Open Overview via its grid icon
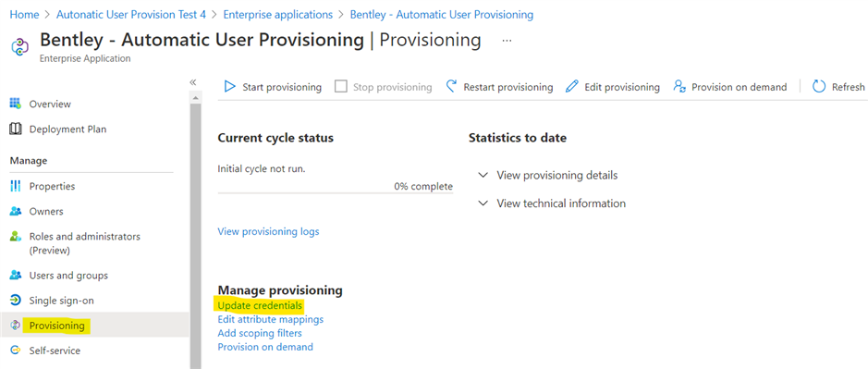Viewport: 868px width, 369px height. [16, 104]
